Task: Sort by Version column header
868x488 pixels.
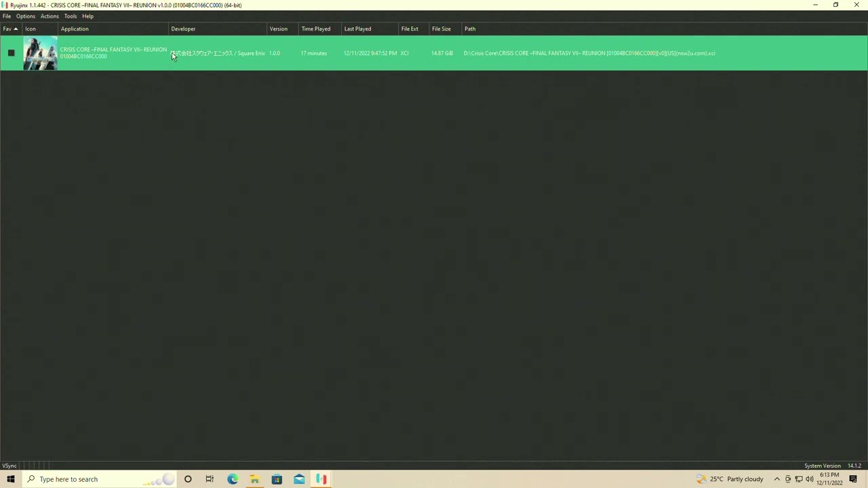Action: (x=283, y=29)
